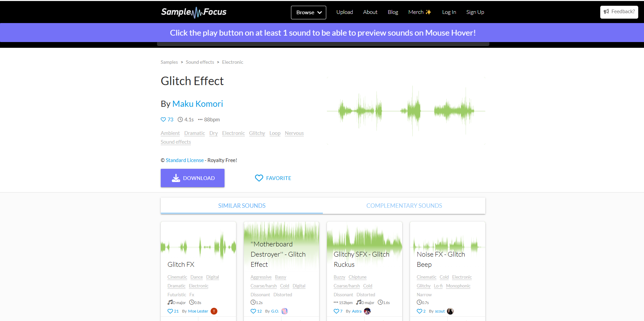
Task: Click the Download button
Action: point(192,178)
